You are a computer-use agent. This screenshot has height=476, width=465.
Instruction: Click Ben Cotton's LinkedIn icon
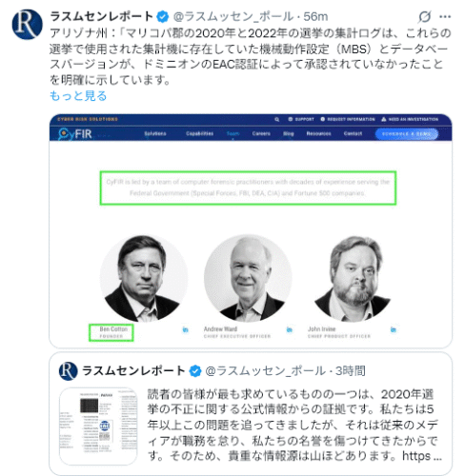click(x=185, y=329)
